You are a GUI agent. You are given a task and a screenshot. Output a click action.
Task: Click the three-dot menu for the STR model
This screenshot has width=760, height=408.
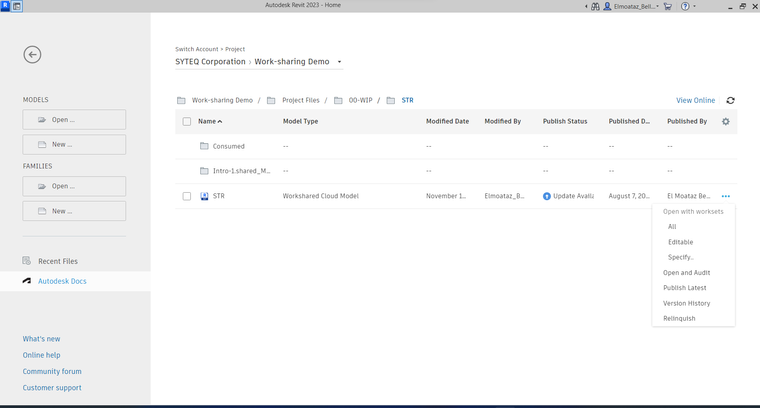(x=726, y=196)
